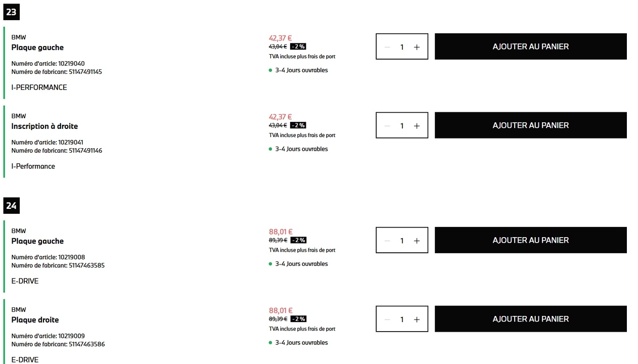Decrease quantity for E-DRIVE Plaque droite
Image resolution: width=638 pixels, height=364 pixels.
tap(387, 320)
